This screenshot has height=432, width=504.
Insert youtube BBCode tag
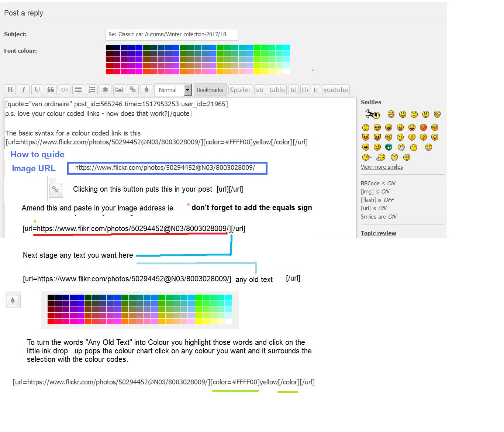[336, 90]
